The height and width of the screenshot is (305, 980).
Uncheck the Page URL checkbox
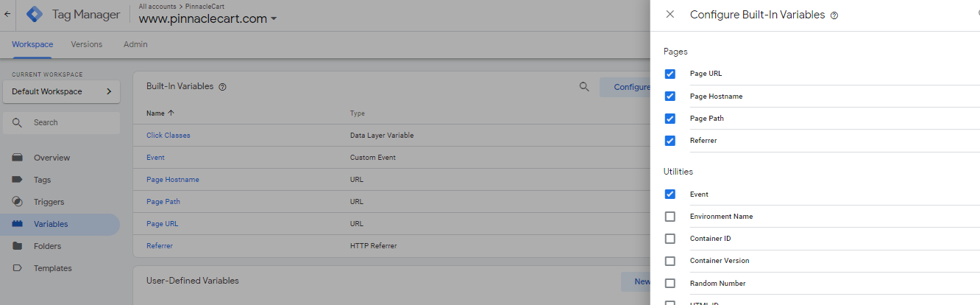(670, 74)
